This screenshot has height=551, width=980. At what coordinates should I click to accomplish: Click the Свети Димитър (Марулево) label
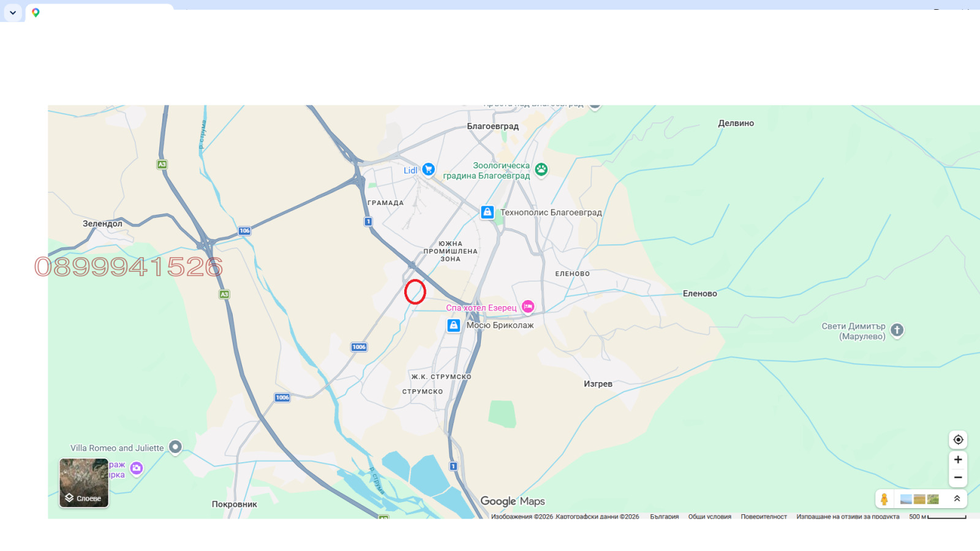(853, 331)
